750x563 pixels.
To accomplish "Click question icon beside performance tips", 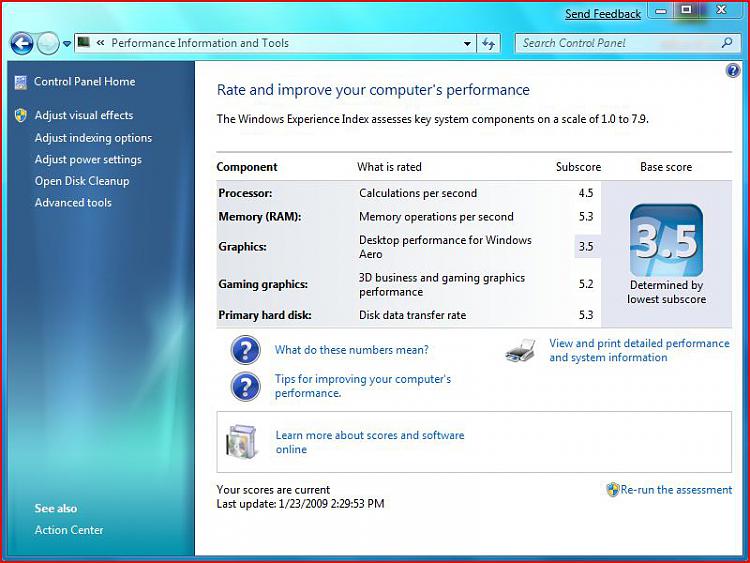I will click(245, 386).
